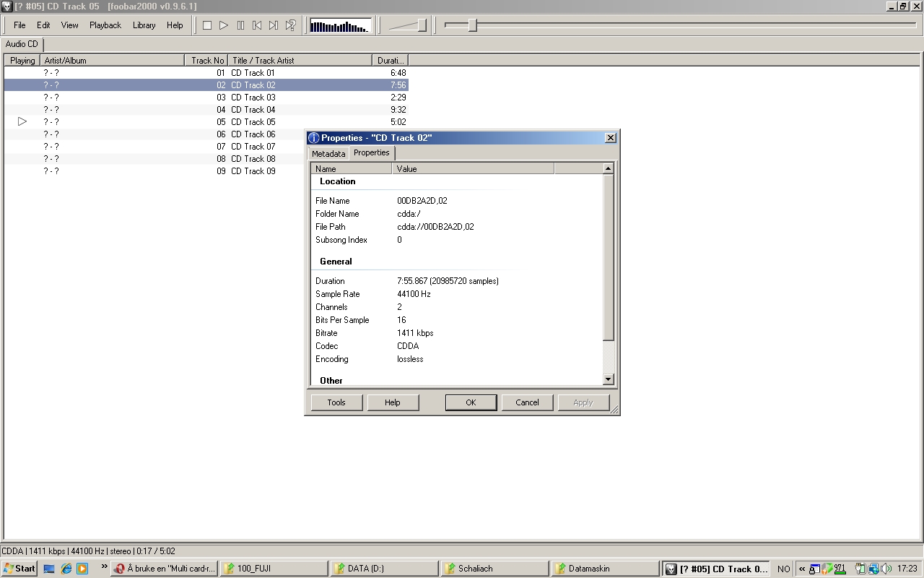
Task: Click the spectrum visualization in the toolbar
Action: (x=340, y=26)
